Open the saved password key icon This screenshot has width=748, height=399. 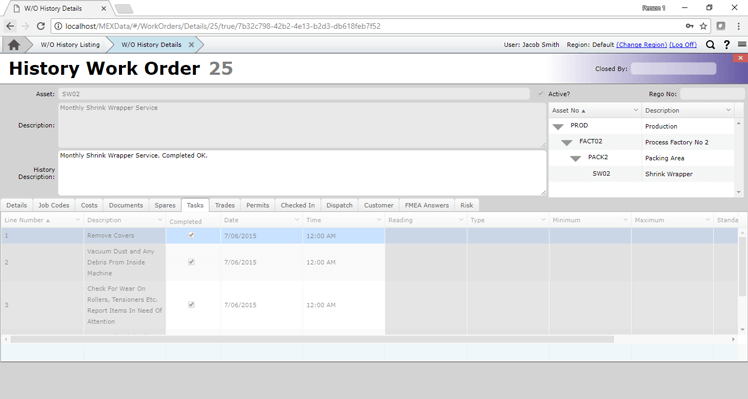[x=689, y=26]
